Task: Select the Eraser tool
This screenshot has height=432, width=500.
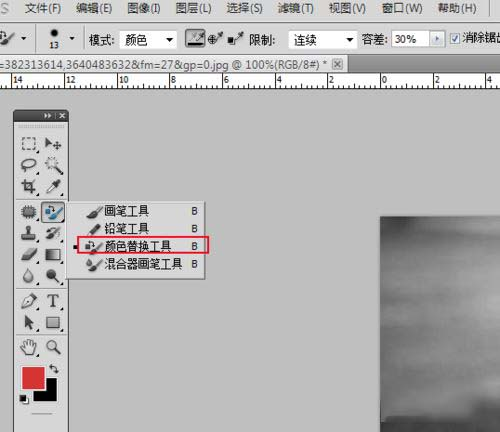Action: tap(29, 255)
